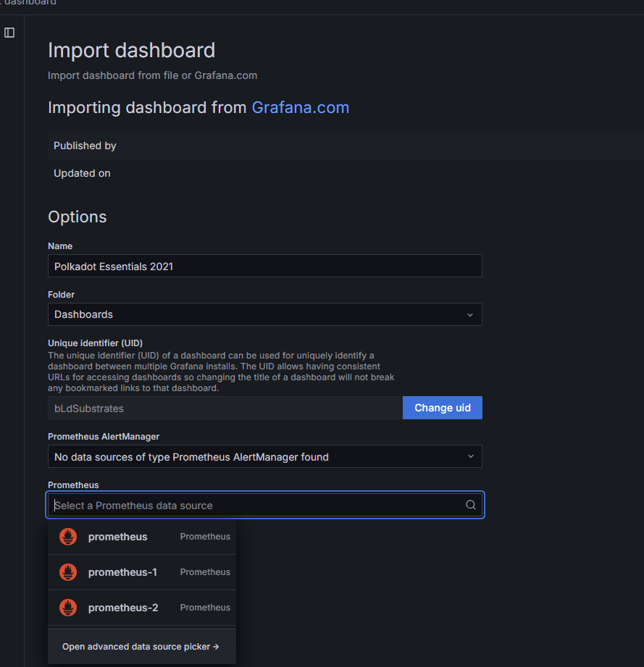The width and height of the screenshot is (644, 667).
Task: Select the prometheus data source option
Action: (142, 537)
